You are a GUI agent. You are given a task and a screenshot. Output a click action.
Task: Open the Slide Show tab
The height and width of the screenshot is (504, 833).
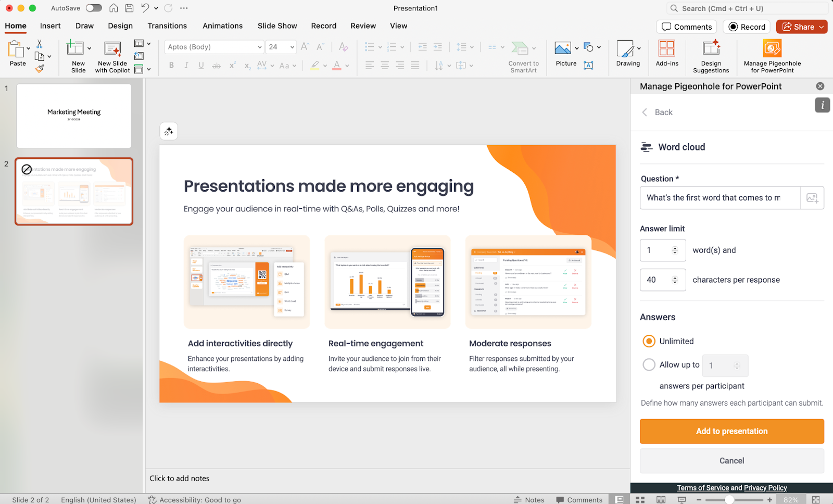[x=277, y=26]
